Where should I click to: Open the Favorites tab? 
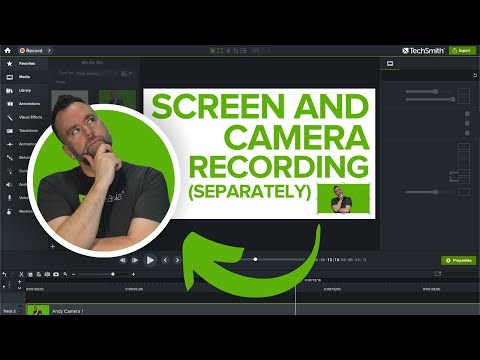[x=24, y=63]
